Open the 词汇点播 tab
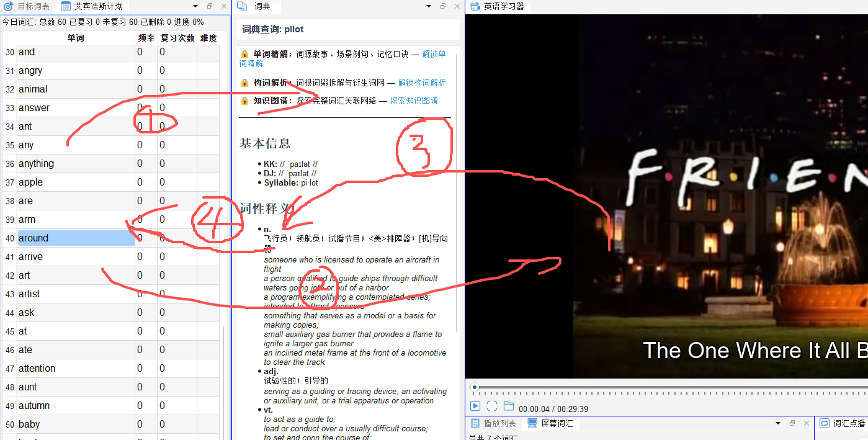The image size is (868, 440). [x=843, y=423]
